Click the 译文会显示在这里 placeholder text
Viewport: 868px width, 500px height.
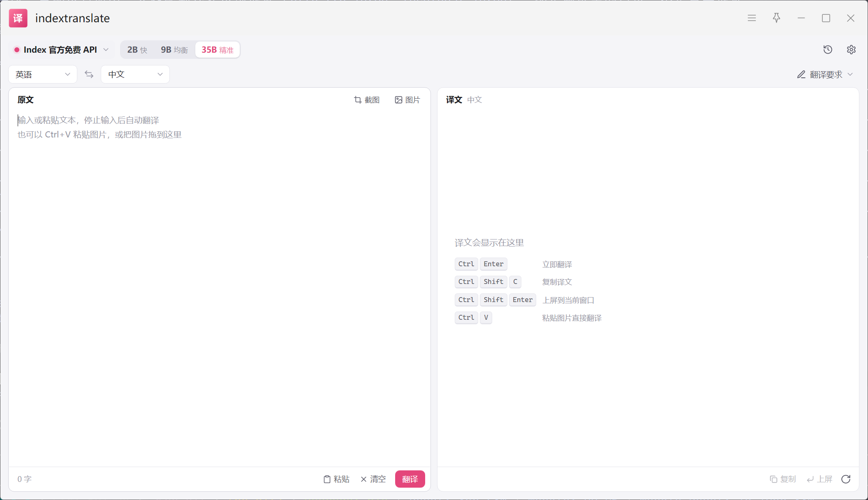(489, 243)
